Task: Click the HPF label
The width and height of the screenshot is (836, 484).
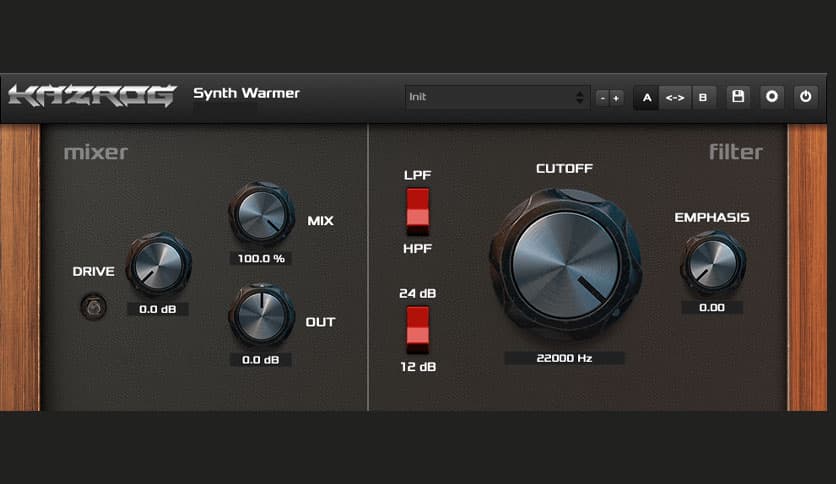Action: pyautogui.click(x=417, y=248)
